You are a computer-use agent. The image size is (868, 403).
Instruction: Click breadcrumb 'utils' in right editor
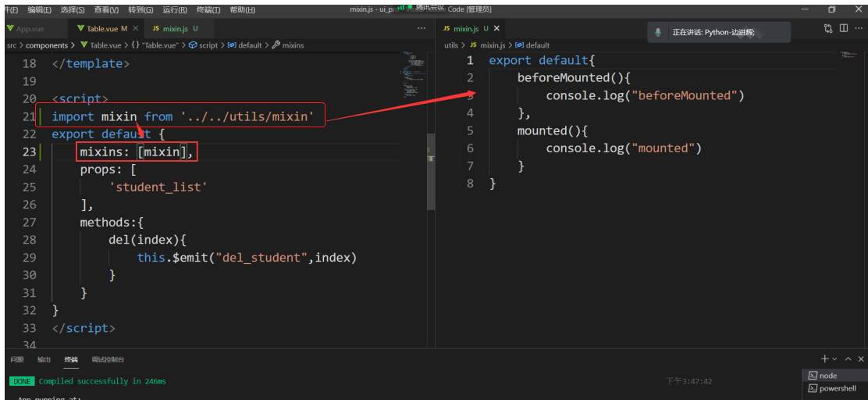point(451,45)
